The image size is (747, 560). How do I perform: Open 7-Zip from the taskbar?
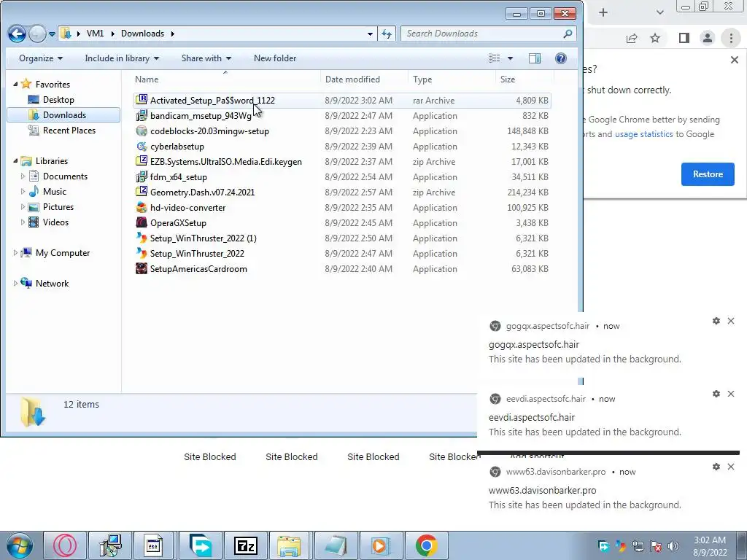[246, 545]
